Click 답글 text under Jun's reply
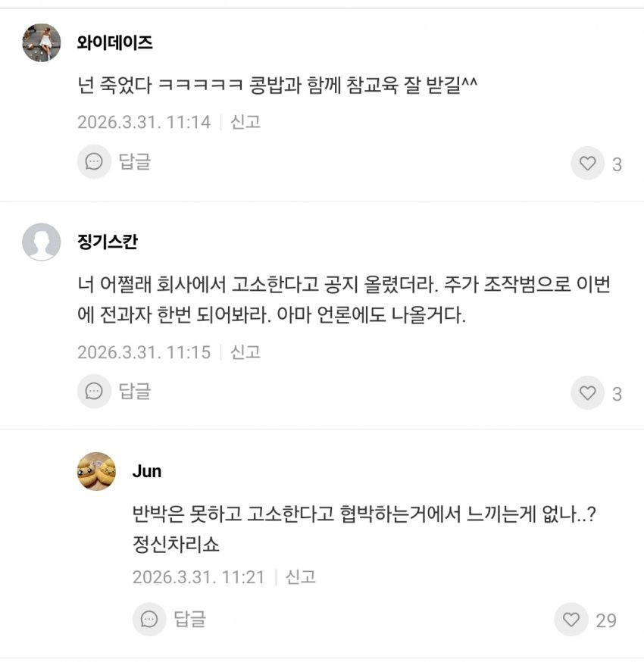 tap(189, 619)
